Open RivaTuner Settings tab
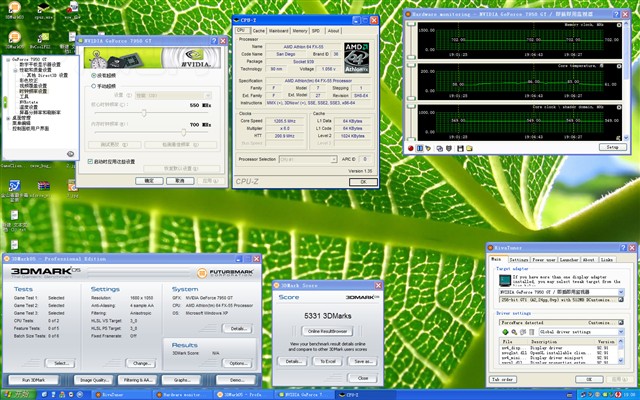 519,260
